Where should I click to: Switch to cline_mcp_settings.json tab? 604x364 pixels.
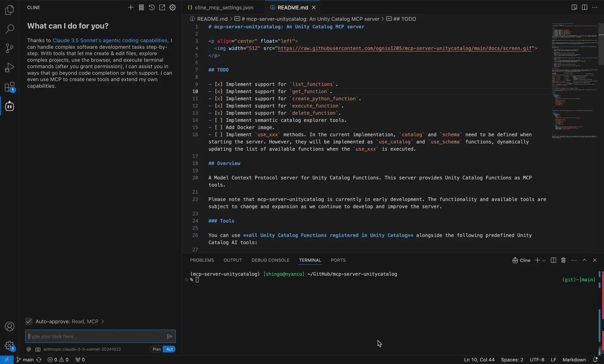coord(224,7)
